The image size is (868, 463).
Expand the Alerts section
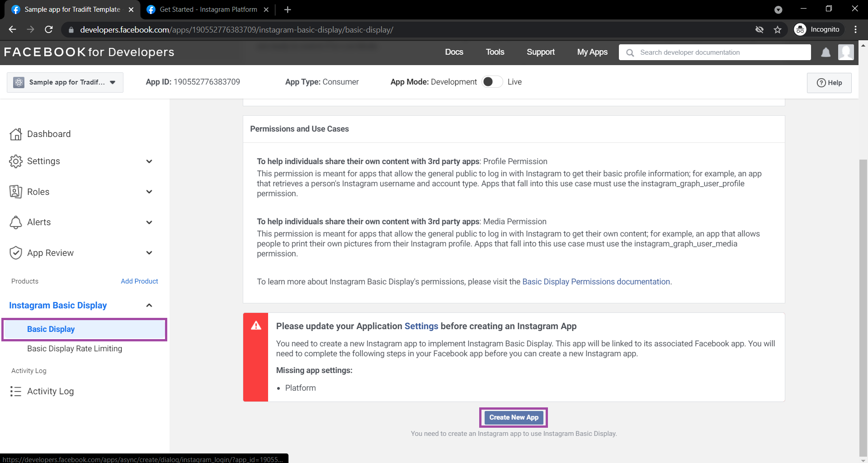(149, 222)
